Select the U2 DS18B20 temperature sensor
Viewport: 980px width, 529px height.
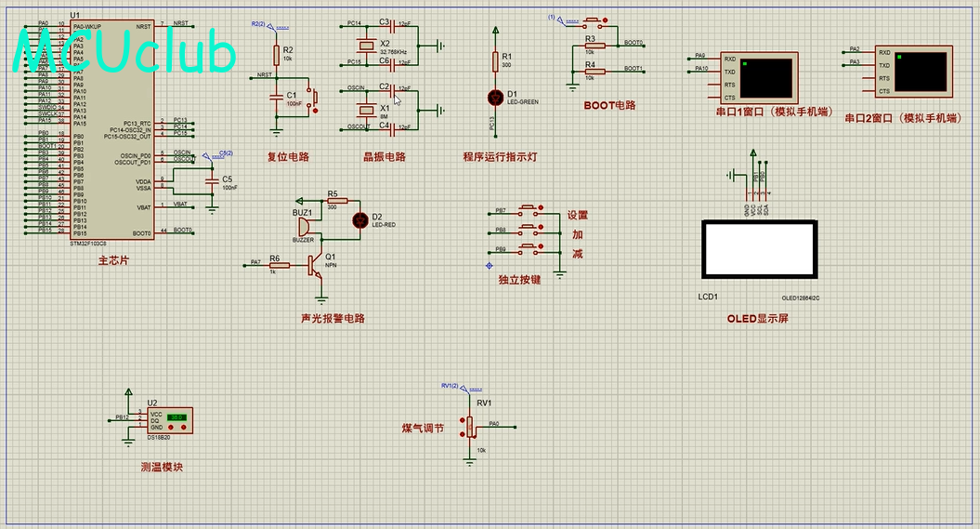(170, 421)
